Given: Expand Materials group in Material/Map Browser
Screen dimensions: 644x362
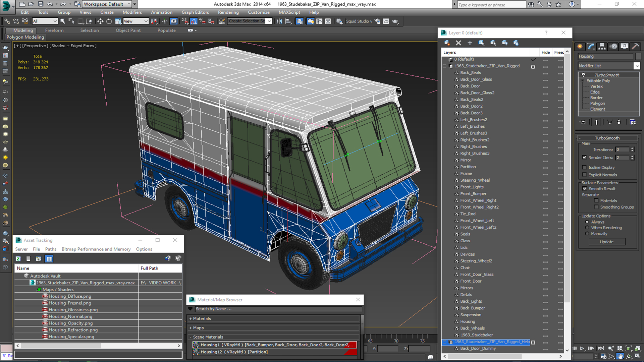Looking at the screenshot, I should point(191,318).
